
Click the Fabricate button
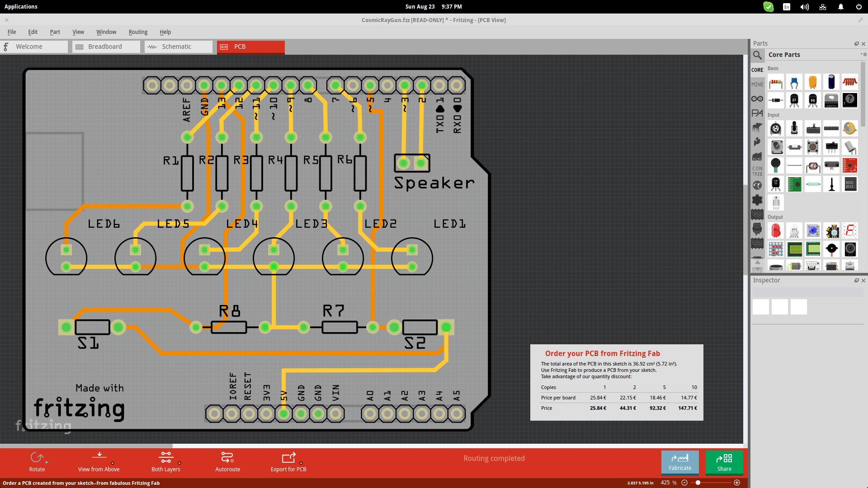coord(680,463)
